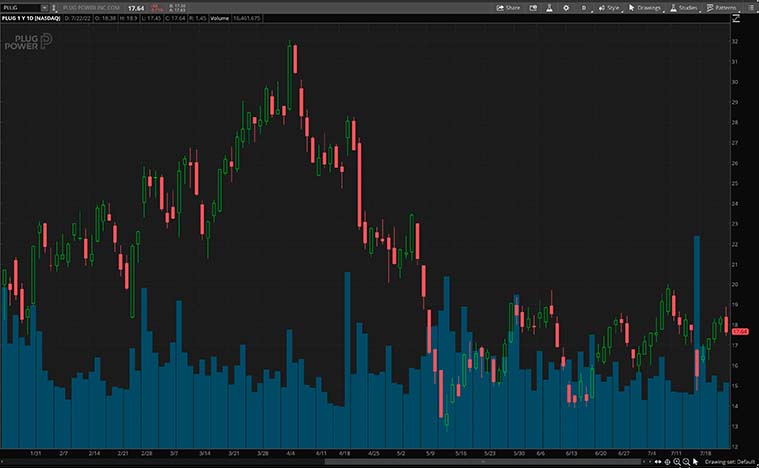759x468 pixels.
Task: Open the Studies menu
Action: pyautogui.click(x=683, y=8)
